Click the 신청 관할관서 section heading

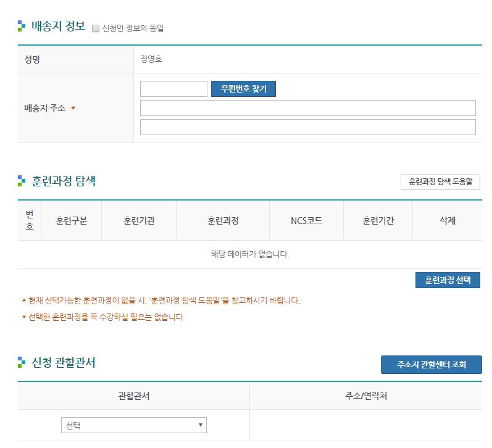pyautogui.click(x=64, y=362)
